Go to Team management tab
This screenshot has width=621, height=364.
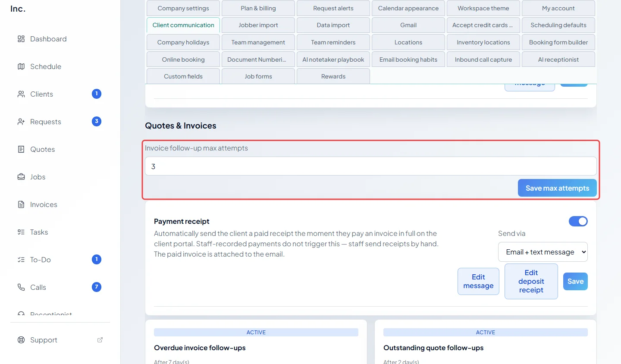258,42
